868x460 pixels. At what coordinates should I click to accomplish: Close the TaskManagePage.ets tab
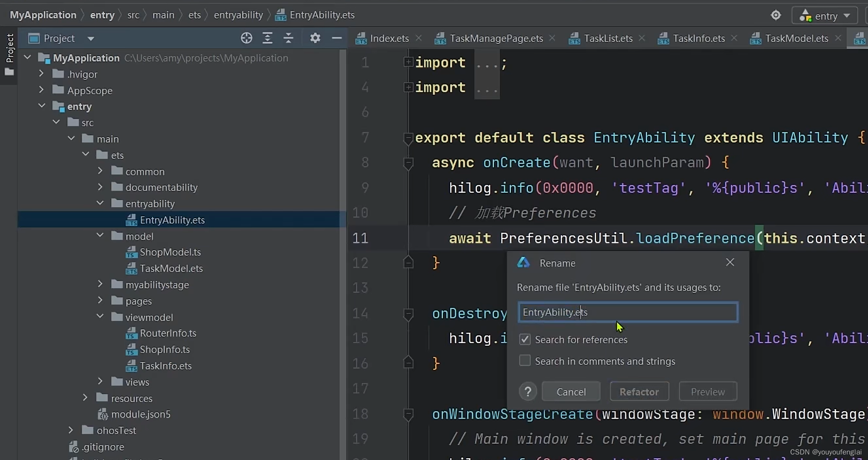552,38
